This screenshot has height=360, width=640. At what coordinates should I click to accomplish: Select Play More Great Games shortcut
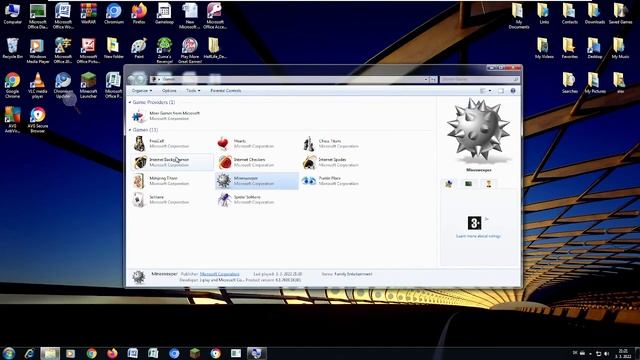coord(189,51)
